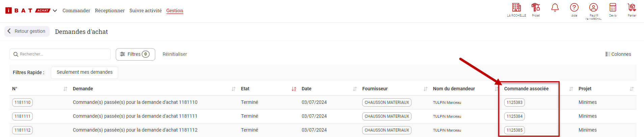The width and height of the screenshot is (644, 137).
Task: Open the Colonnes column selector
Action: pyautogui.click(x=618, y=54)
